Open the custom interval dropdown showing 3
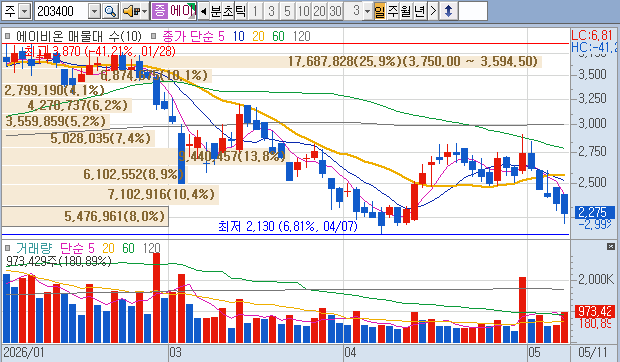Image resolution: width=620 pixels, height=362 pixels. tap(367, 11)
